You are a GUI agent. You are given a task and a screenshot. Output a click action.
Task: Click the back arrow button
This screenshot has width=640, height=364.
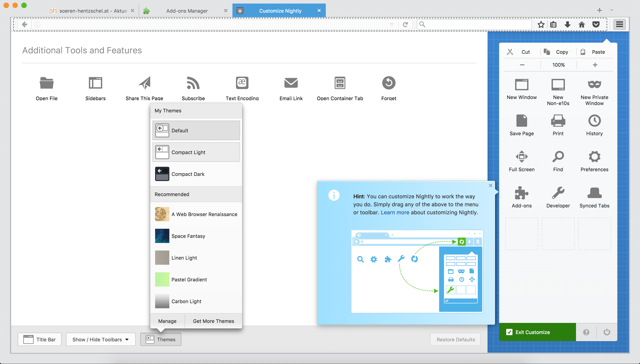24,24
